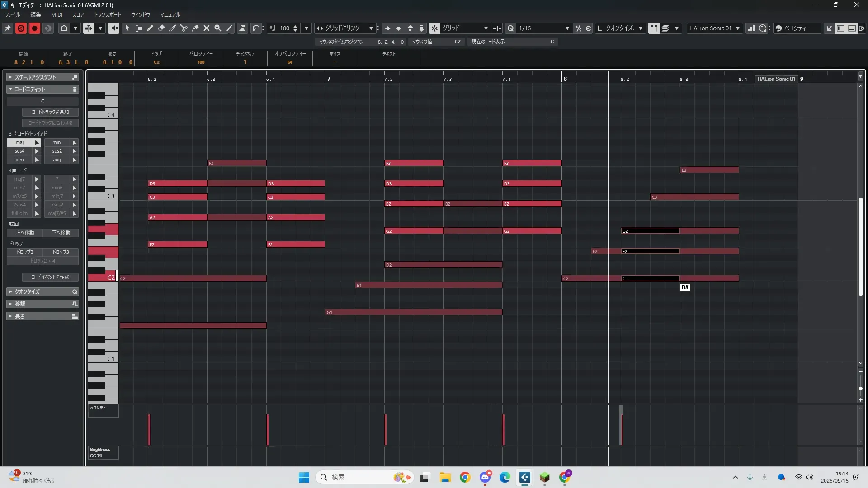Select the Split scissors tool

coord(184,28)
